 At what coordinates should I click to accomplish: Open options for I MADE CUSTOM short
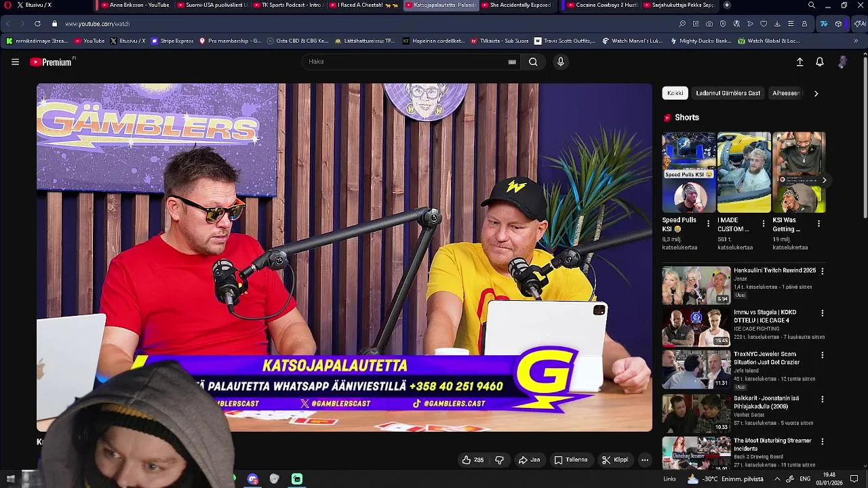pyautogui.click(x=764, y=224)
